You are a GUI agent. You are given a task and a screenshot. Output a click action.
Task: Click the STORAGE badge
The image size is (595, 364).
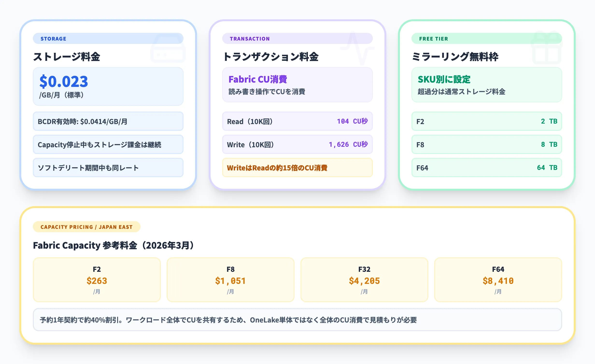click(53, 39)
